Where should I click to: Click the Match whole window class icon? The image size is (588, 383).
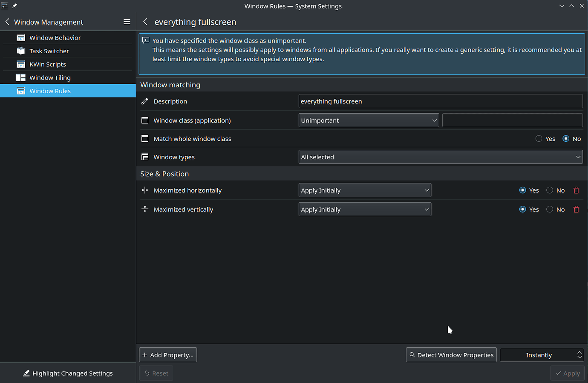(145, 139)
